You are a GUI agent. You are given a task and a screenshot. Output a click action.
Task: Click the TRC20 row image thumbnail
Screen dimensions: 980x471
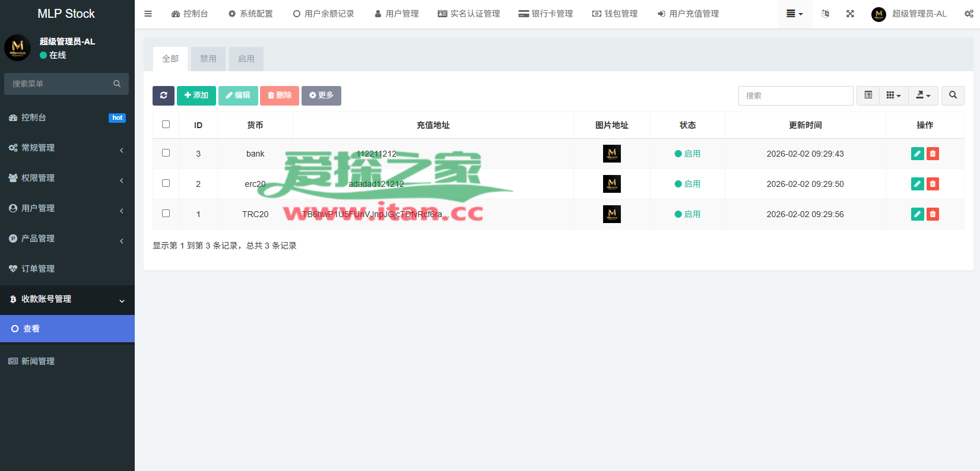[x=612, y=214]
